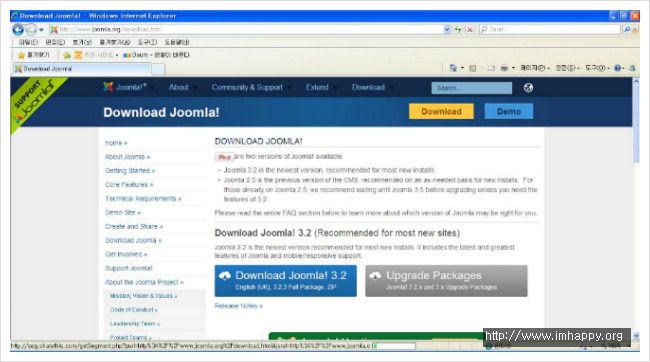Click the globe language icon in navbar

528,88
